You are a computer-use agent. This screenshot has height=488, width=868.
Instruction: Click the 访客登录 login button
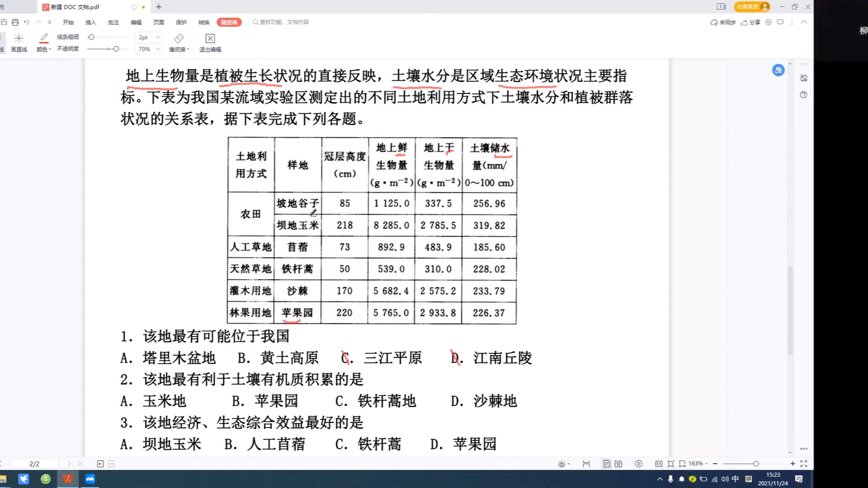tap(752, 7)
